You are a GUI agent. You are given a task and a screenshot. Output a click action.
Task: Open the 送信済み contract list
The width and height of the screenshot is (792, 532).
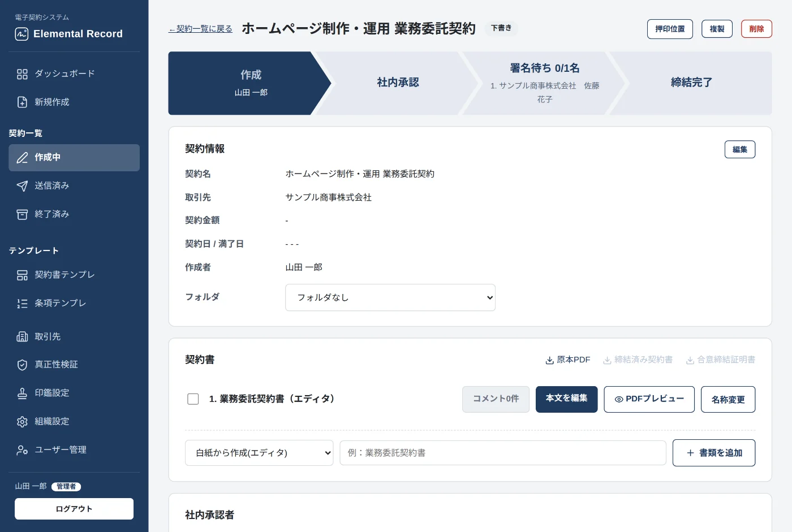pyautogui.click(x=74, y=186)
